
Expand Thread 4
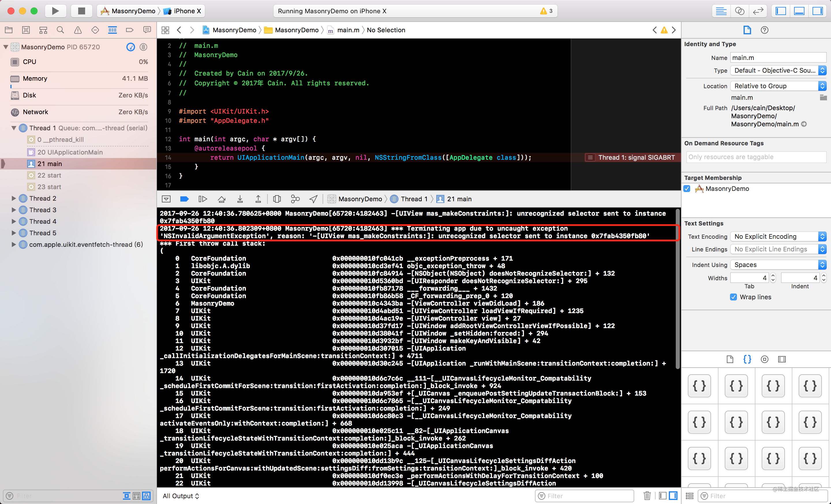click(14, 221)
